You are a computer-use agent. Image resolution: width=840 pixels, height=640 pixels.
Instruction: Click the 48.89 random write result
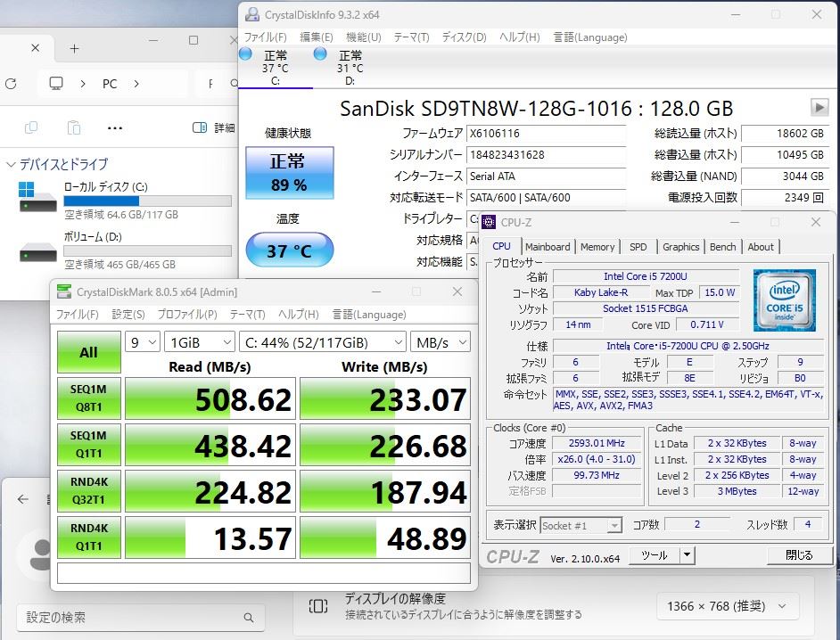pyautogui.click(x=385, y=537)
